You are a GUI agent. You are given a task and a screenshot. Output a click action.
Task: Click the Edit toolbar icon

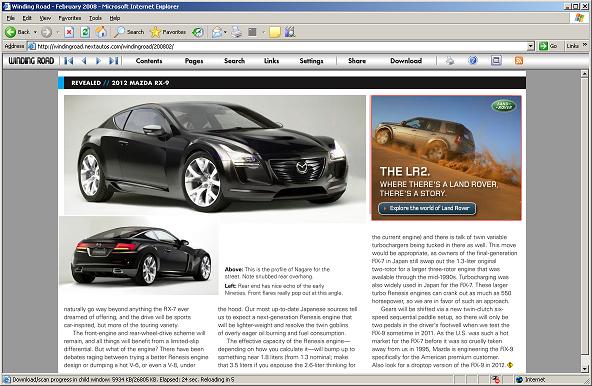[x=252, y=32]
